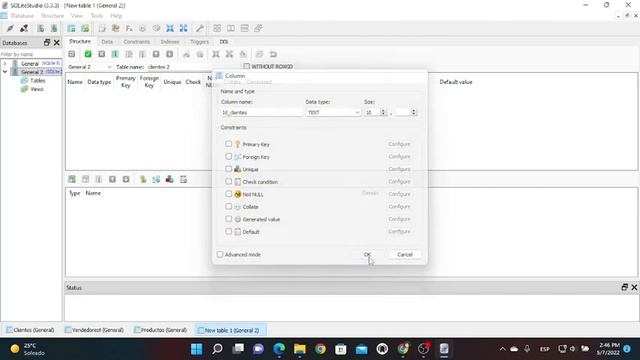This screenshot has width=640, height=360.
Task: Click the Windows Start button
Action: click(x=196, y=349)
